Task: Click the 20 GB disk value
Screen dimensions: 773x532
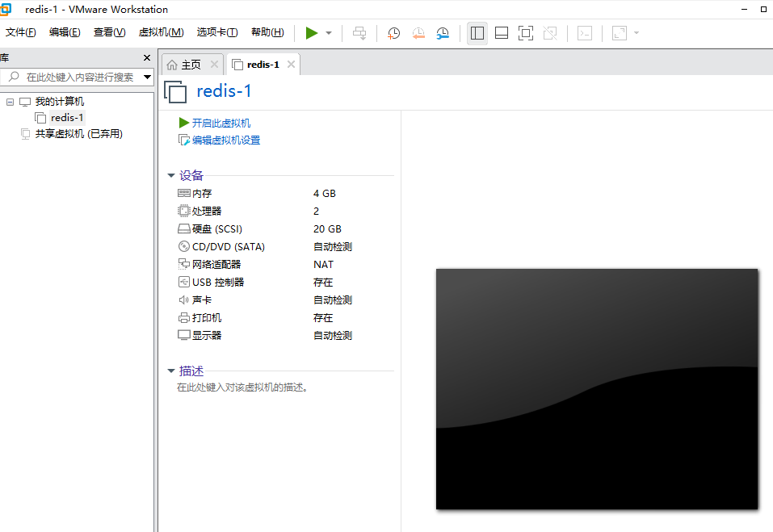Action: (327, 229)
